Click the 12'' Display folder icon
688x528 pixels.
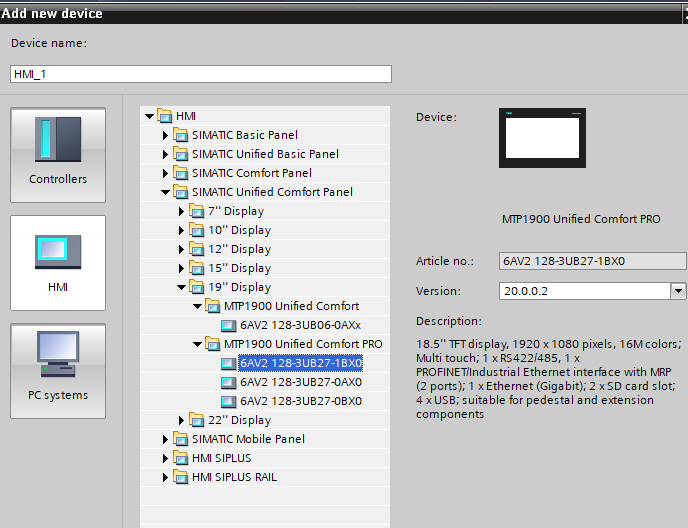(197, 249)
